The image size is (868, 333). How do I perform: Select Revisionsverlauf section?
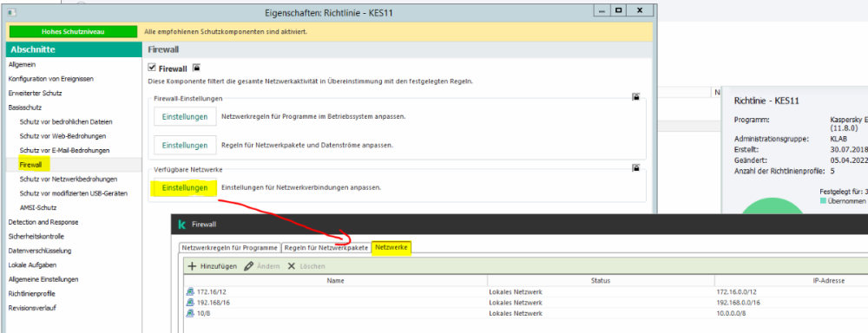click(31, 308)
